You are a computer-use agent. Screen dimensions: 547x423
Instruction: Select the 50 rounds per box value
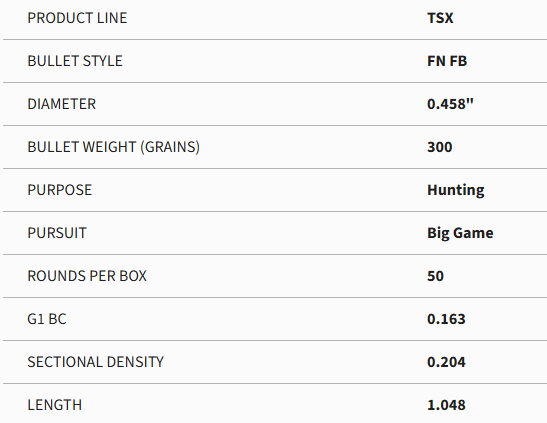coord(435,276)
